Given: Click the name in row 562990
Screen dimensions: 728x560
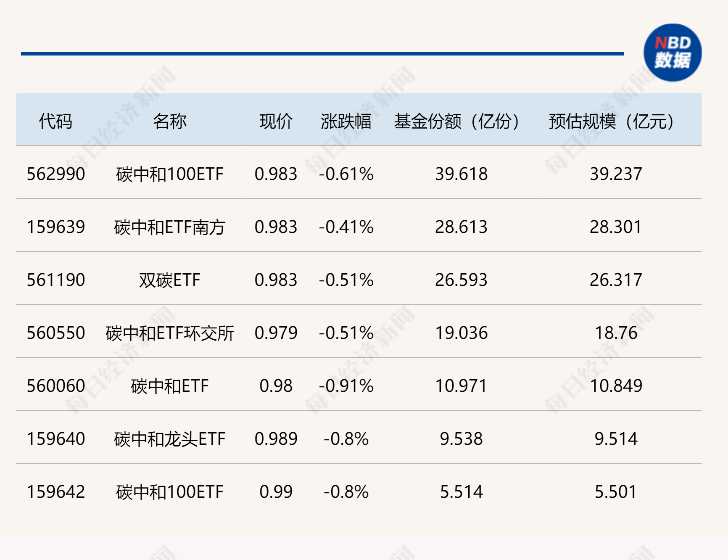Looking at the screenshot, I should pos(170,174).
